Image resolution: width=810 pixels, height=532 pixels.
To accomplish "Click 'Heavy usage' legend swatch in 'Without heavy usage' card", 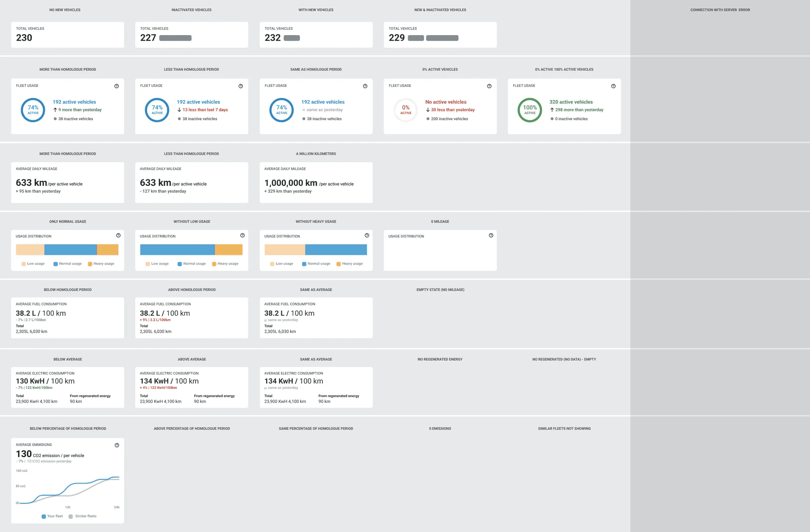I will 339,264.
